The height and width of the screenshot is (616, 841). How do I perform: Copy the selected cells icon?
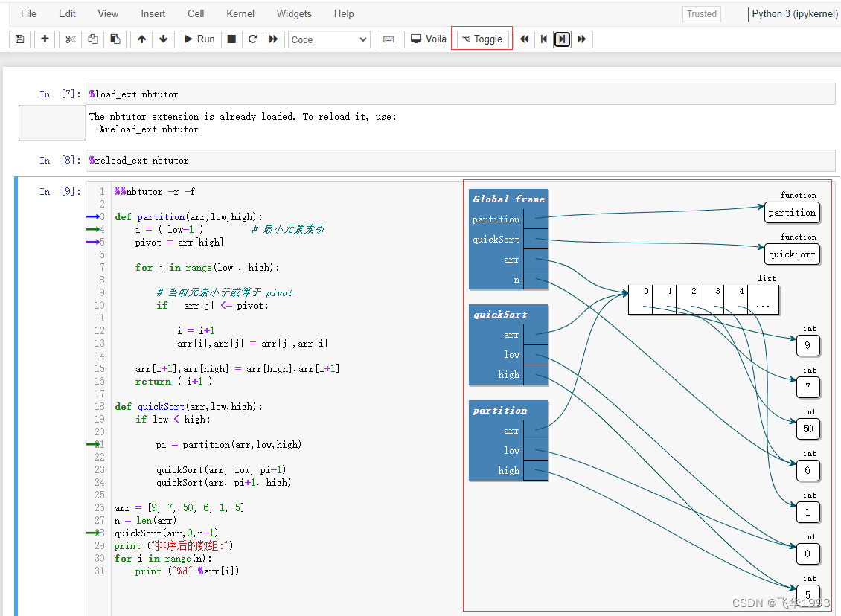(92, 39)
